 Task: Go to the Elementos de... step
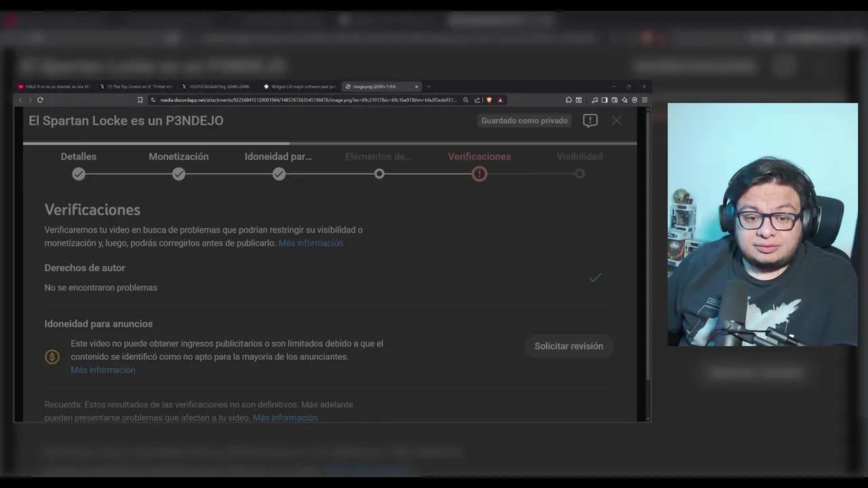tap(378, 157)
